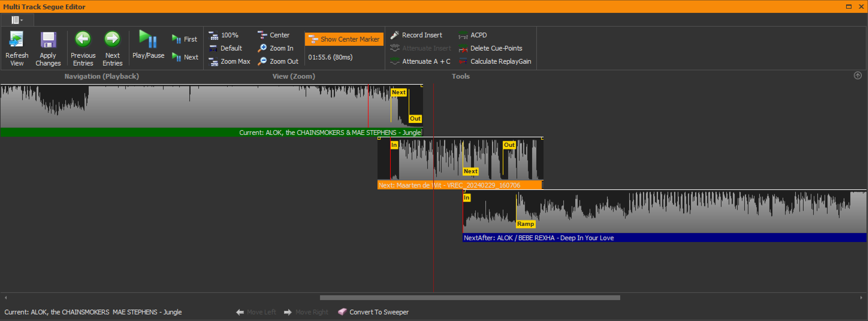This screenshot has height=321, width=868.
Task: Play the Next segue transition
Action: click(x=185, y=57)
